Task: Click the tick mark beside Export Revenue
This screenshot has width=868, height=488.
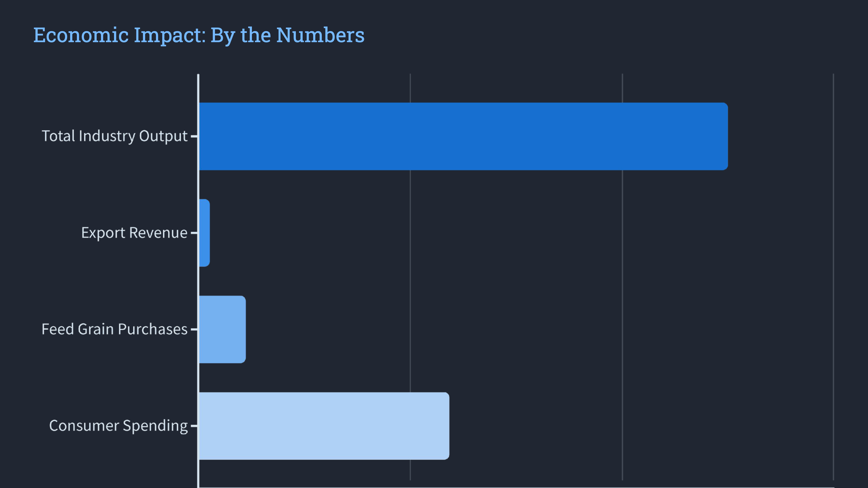Action: coord(194,233)
